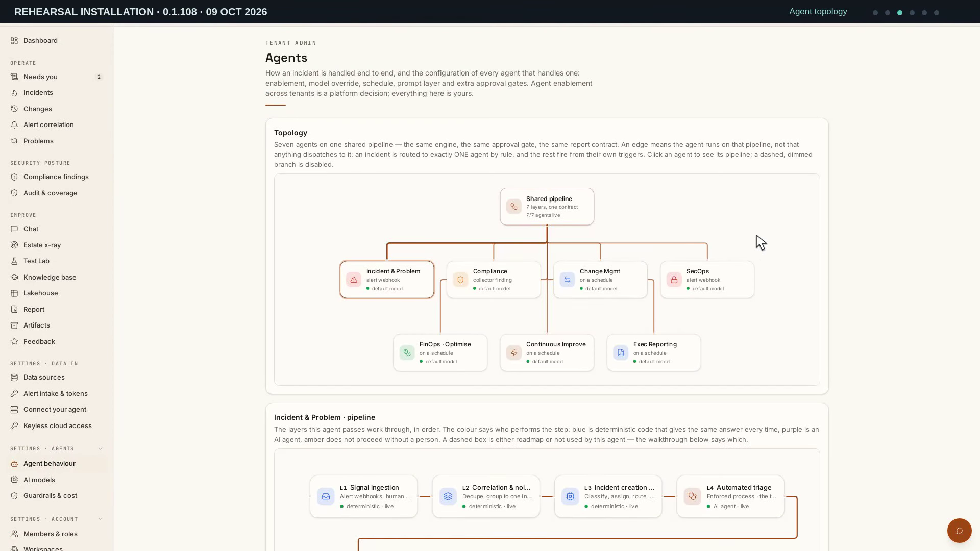Open the chat bubble floating button
Viewport: 980px width, 551px height.
(x=959, y=531)
